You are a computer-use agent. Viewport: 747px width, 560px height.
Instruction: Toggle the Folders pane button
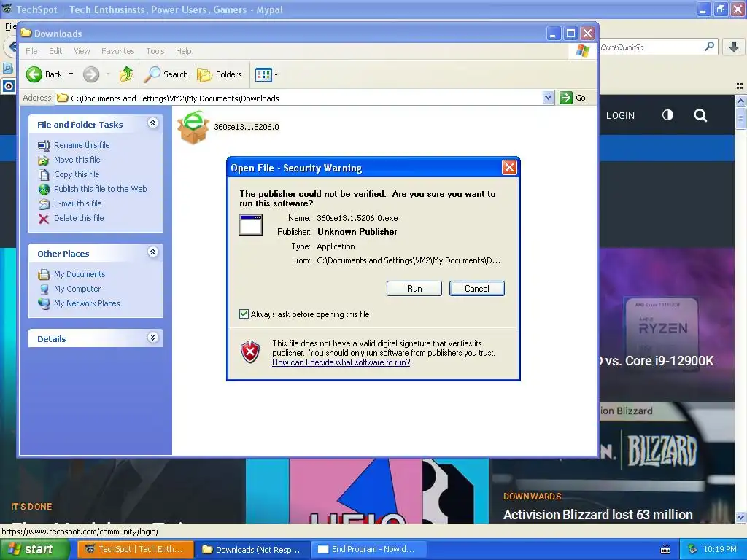[220, 74]
